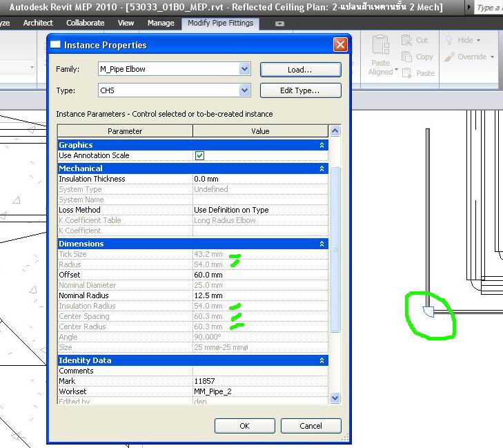Click the Comments value field

point(260,371)
